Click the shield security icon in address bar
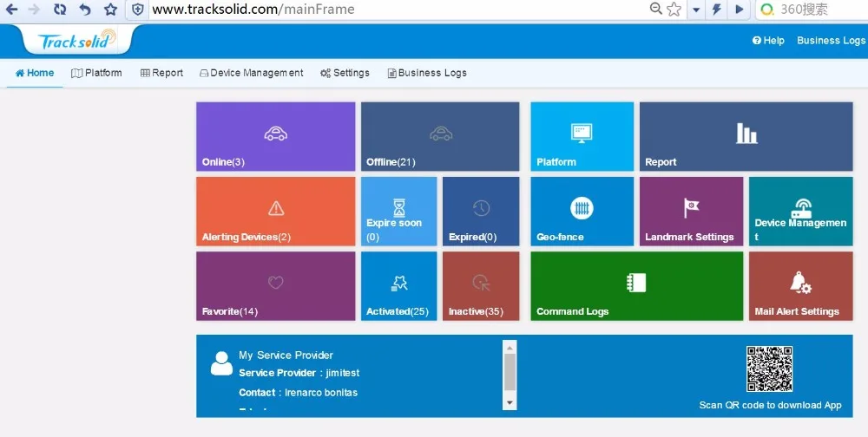Viewport: 868px width, 437px height. point(138,10)
